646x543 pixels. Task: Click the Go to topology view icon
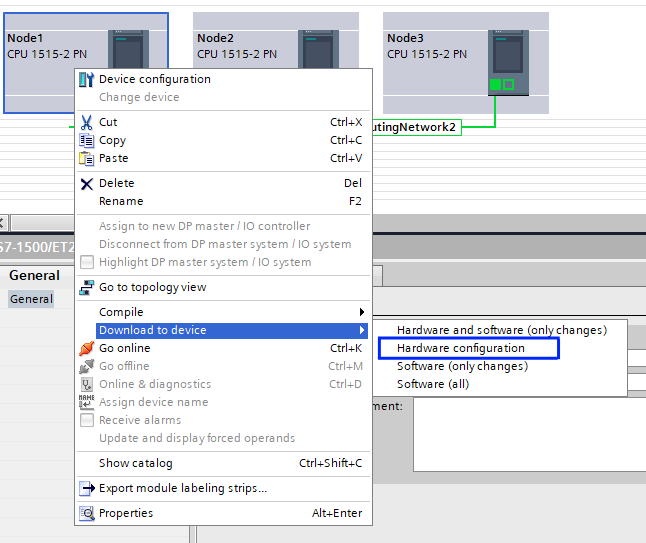(x=87, y=287)
